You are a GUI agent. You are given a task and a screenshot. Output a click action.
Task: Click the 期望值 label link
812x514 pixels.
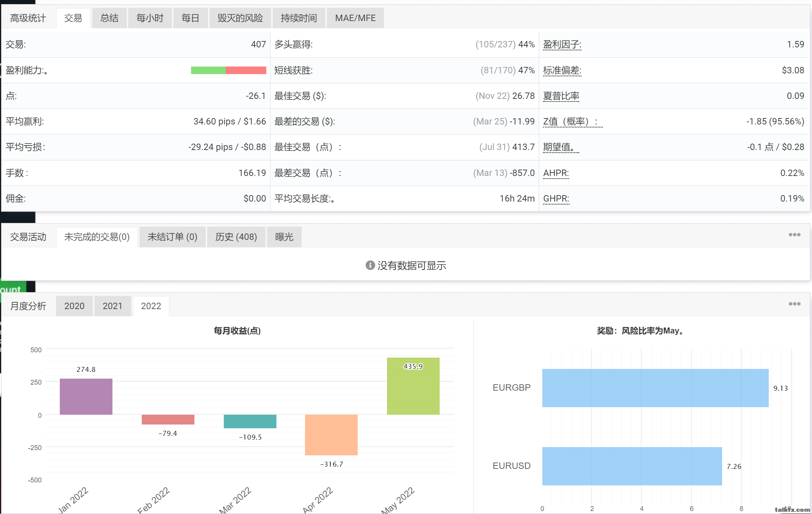561,147
